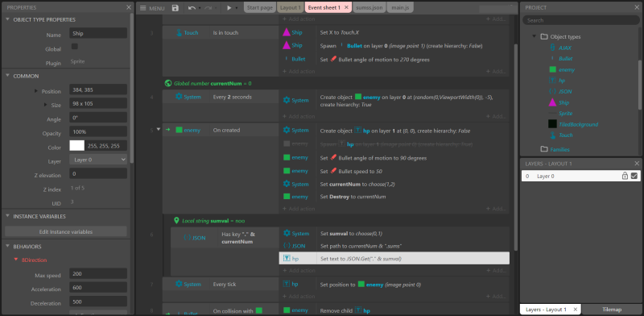Screen dimensions: 644x316
Task: Select hp Set text to JSON.Get action
Action: 394,259
